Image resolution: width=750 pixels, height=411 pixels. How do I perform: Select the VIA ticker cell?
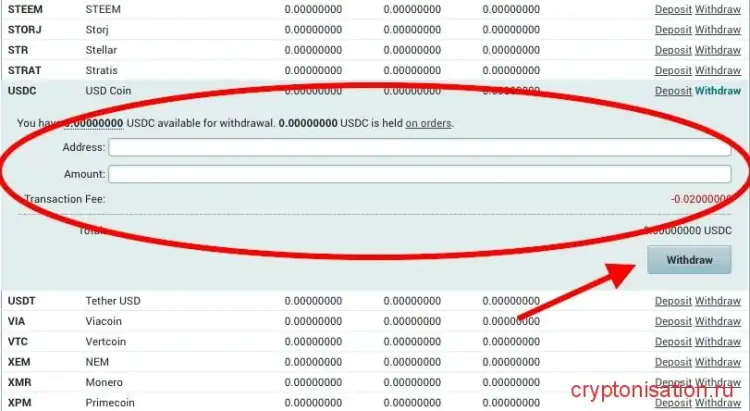(16, 322)
